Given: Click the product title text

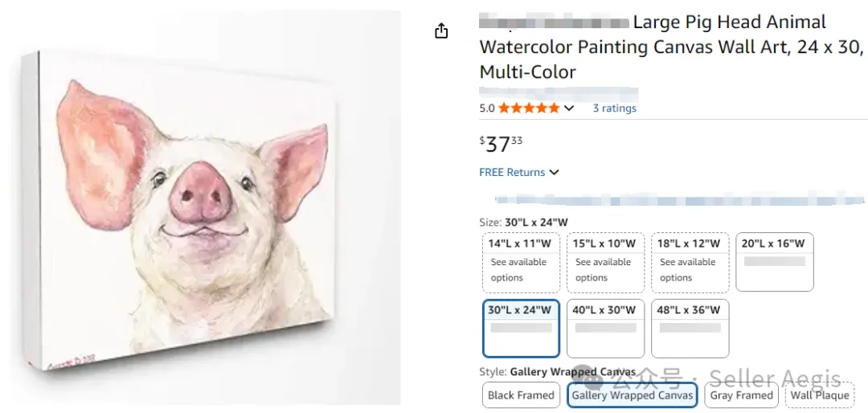Looking at the screenshot, I should point(671,47).
